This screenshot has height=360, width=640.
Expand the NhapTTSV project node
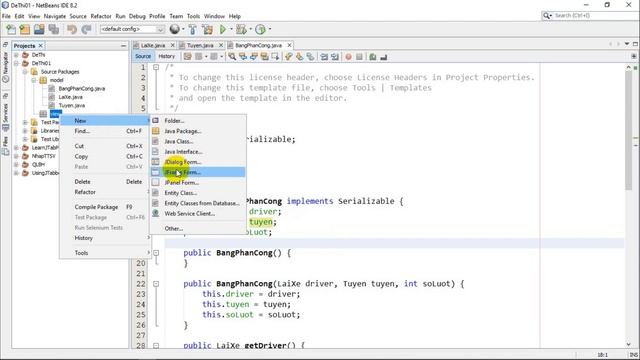coord(16,156)
